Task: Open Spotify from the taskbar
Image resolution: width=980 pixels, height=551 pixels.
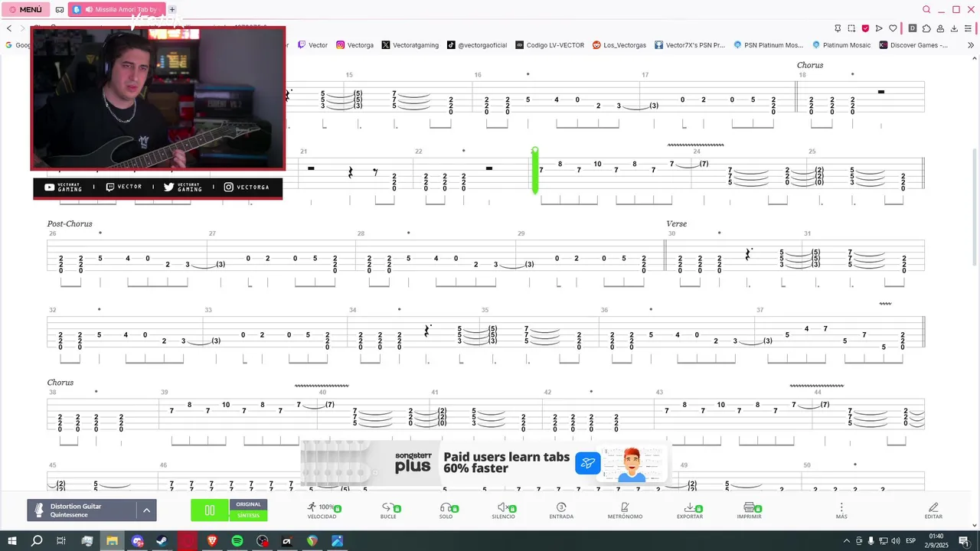Action: coord(237,541)
